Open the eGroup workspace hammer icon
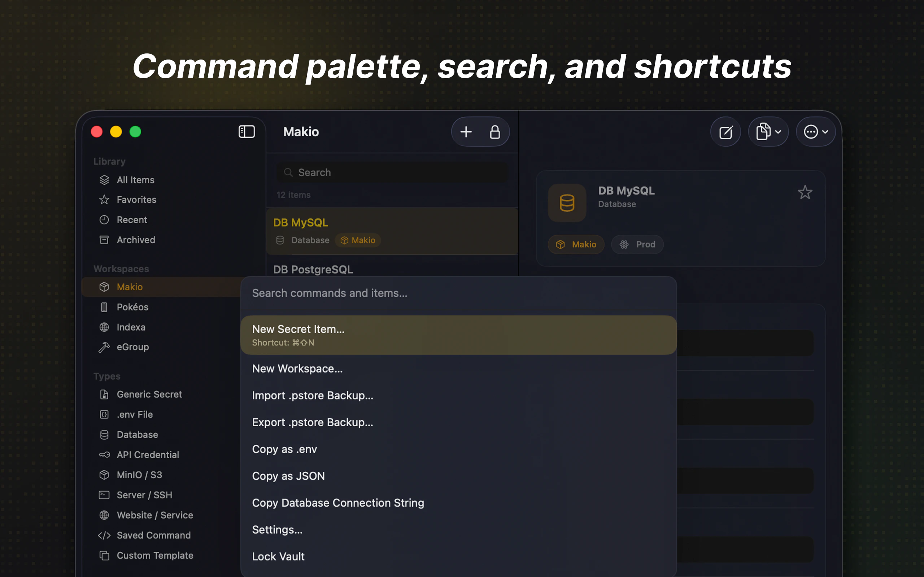The height and width of the screenshot is (577, 924). pyautogui.click(x=104, y=347)
